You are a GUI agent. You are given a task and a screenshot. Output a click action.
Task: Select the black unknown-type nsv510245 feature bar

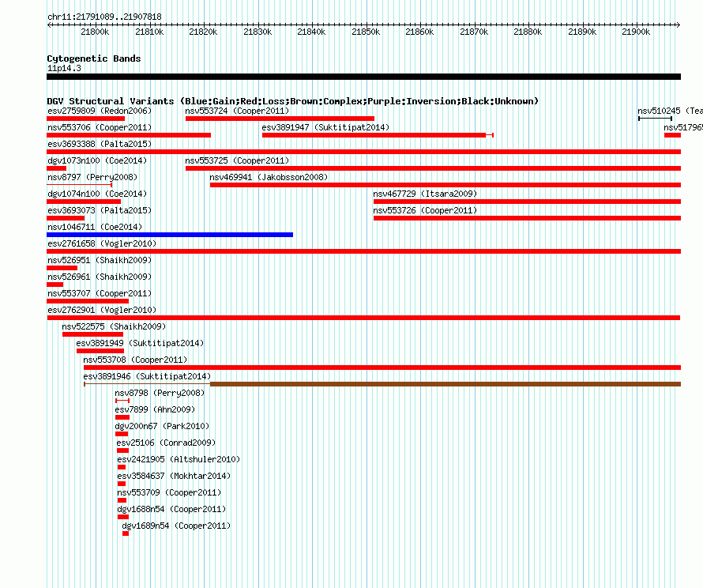coord(655,119)
